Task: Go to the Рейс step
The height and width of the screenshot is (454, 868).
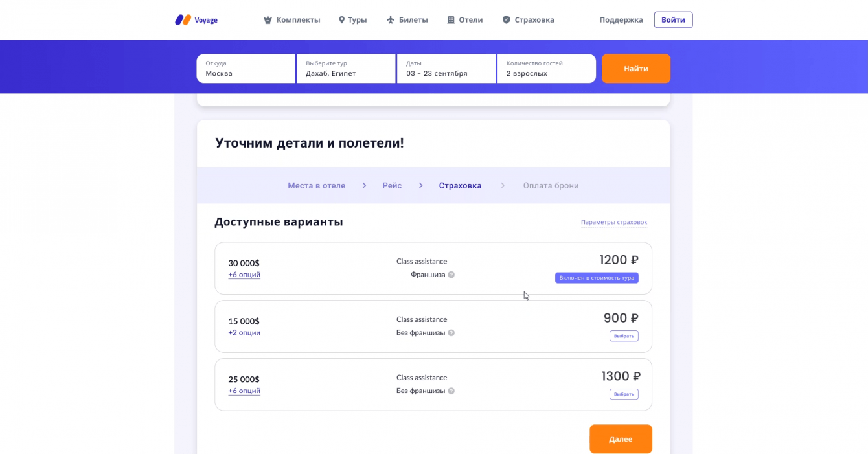Action: pos(392,186)
